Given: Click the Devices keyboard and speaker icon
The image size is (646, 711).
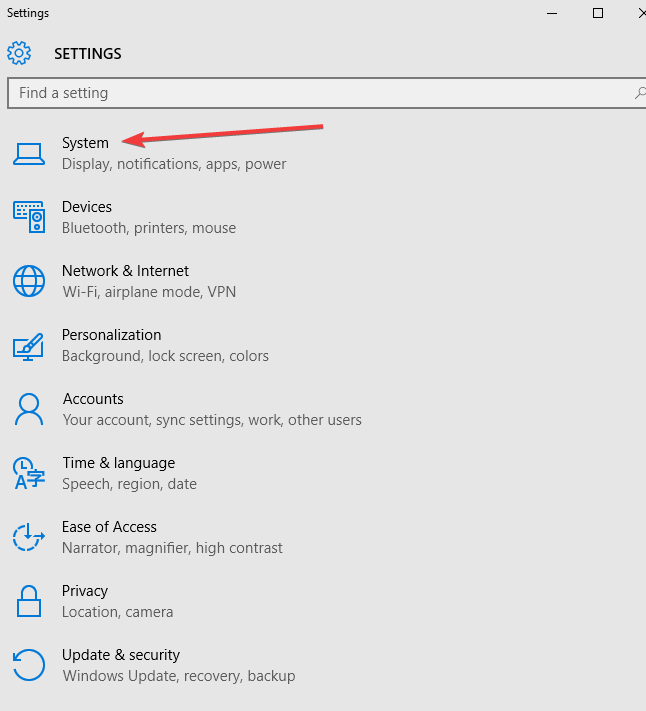Looking at the screenshot, I should tap(29, 217).
